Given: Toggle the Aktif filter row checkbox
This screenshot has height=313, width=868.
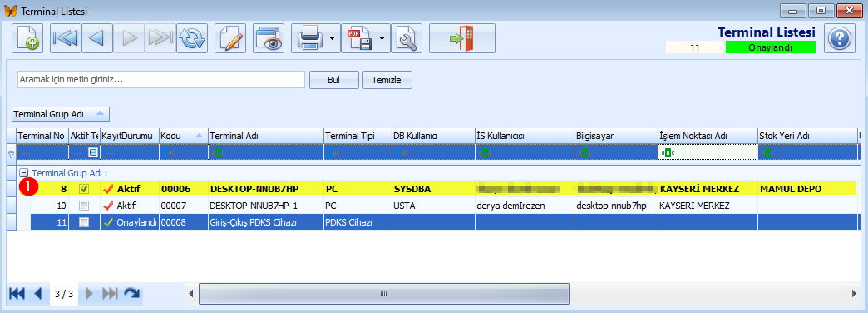Looking at the screenshot, I should pyautogui.click(x=94, y=152).
